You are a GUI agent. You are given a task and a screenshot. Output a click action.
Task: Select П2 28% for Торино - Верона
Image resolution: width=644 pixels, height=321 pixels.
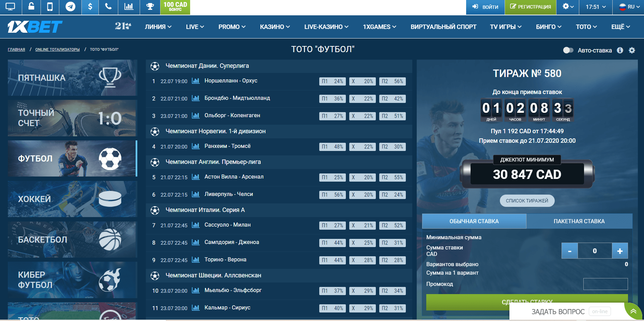coord(392,260)
